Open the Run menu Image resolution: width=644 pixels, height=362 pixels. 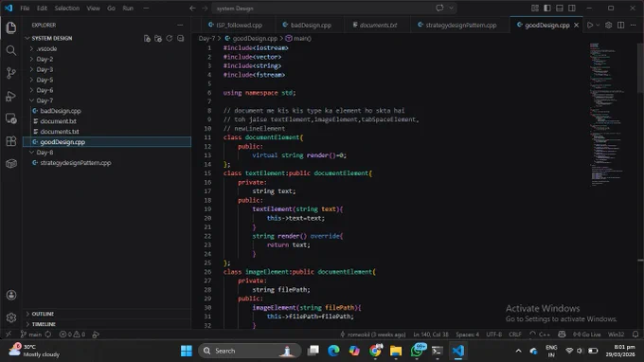click(x=128, y=9)
